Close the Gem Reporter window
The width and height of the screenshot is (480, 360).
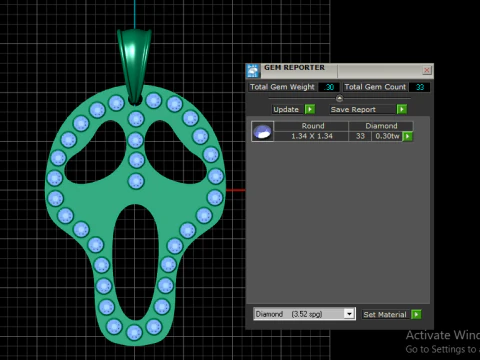427,70
